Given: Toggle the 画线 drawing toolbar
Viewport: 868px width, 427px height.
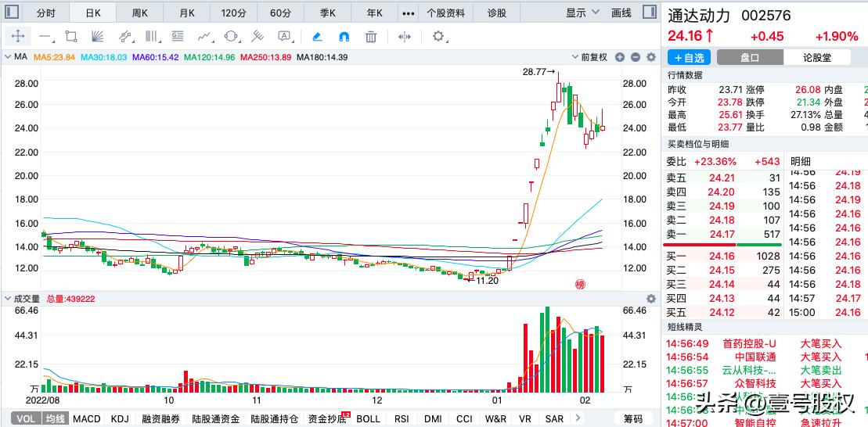Looking at the screenshot, I should tap(621, 13).
